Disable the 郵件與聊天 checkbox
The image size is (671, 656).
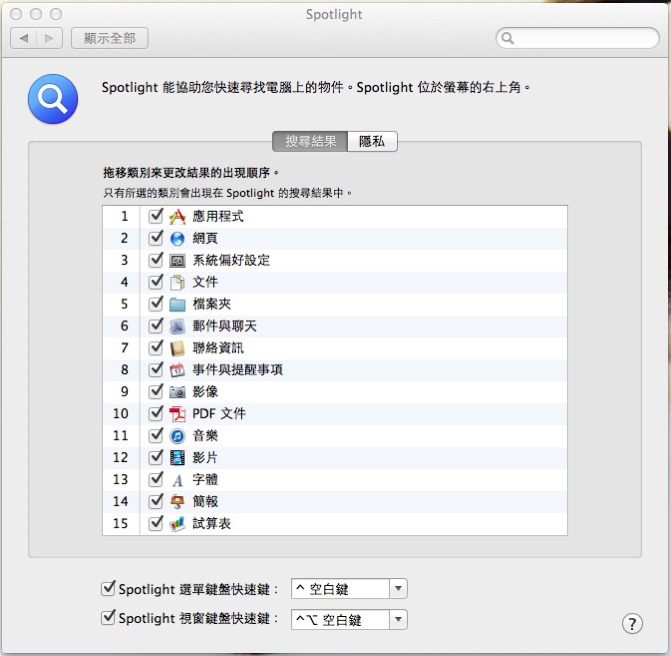pyautogui.click(x=156, y=326)
